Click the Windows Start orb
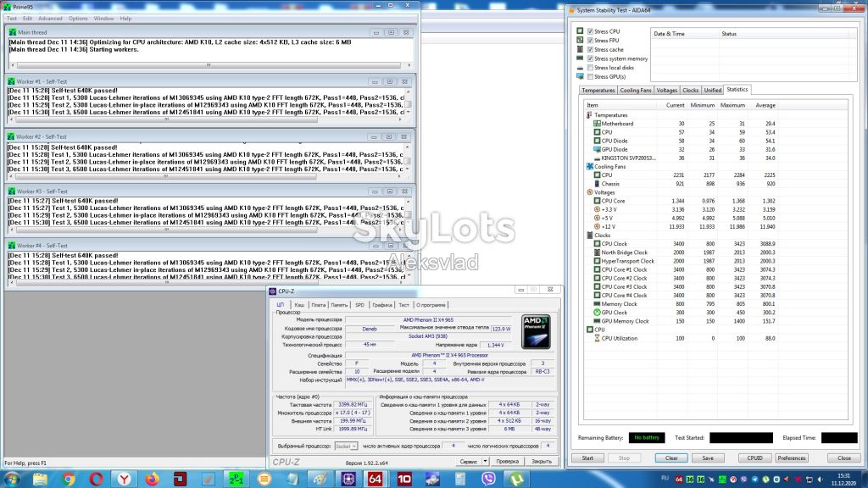 [x=12, y=479]
